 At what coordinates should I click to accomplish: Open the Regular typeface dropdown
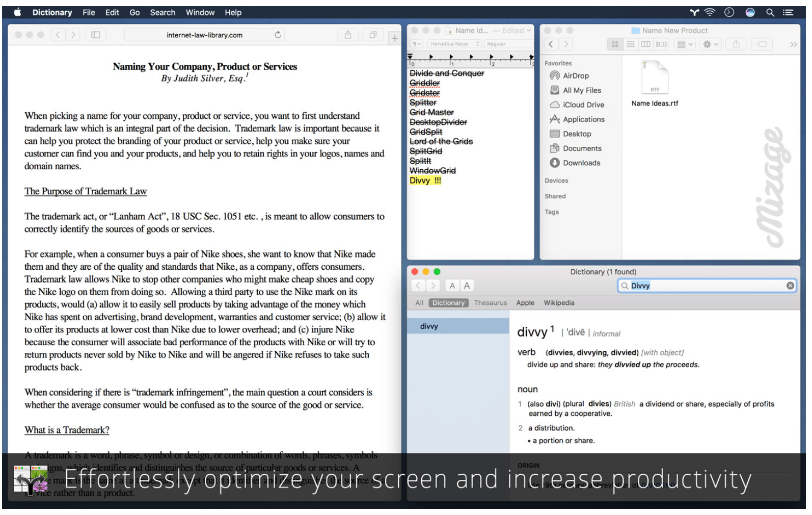click(508, 44)
